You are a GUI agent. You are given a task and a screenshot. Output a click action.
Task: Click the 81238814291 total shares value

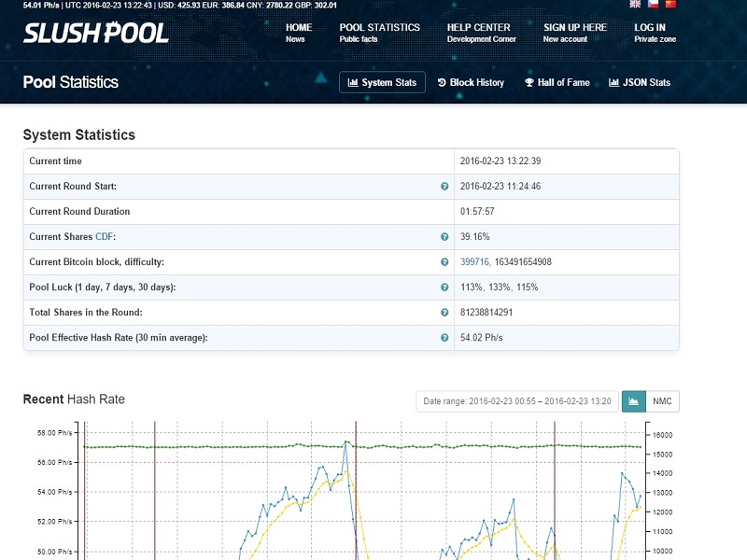[486, 313]
